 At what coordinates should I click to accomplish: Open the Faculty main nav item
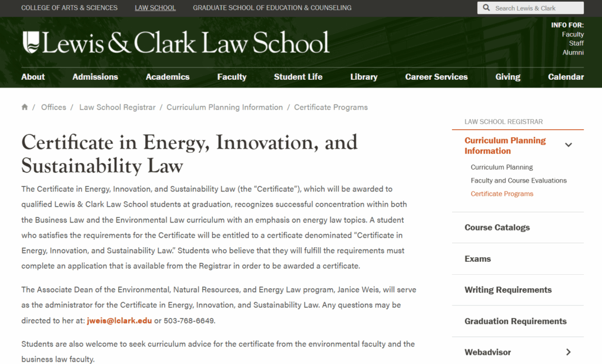232,77
